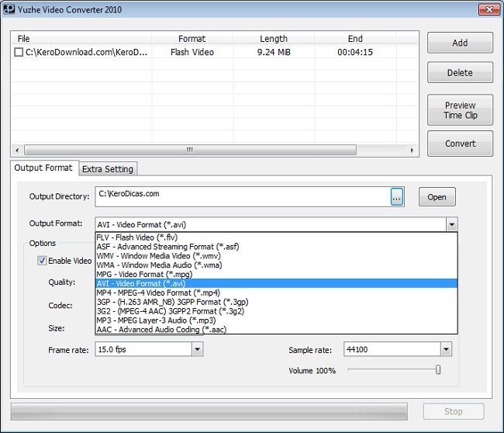This screenshot has height=433, width=504.
Task: Click the Add button
Action: click(460, 43)
